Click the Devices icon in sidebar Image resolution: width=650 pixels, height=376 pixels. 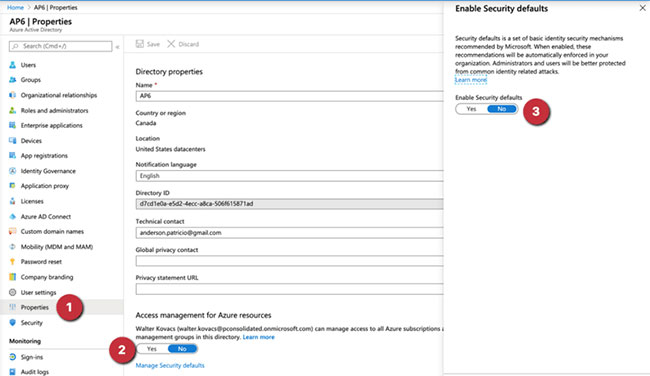(x=12, y=141)
